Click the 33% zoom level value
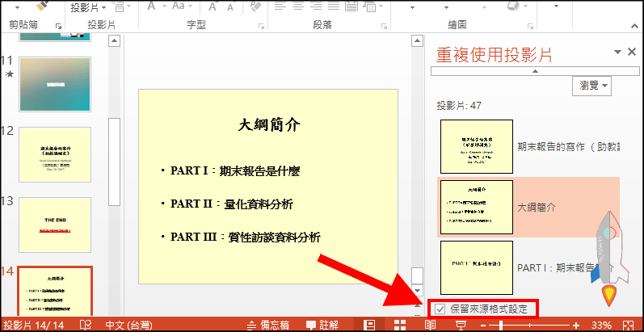 602,326
